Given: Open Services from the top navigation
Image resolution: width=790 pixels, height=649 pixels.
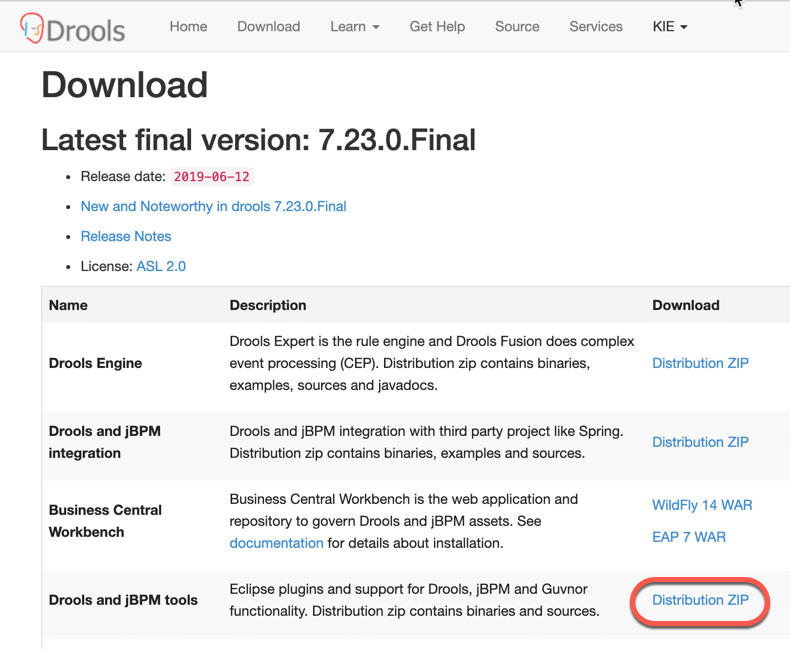Looking at the screenshot, I should pos(596,27).
